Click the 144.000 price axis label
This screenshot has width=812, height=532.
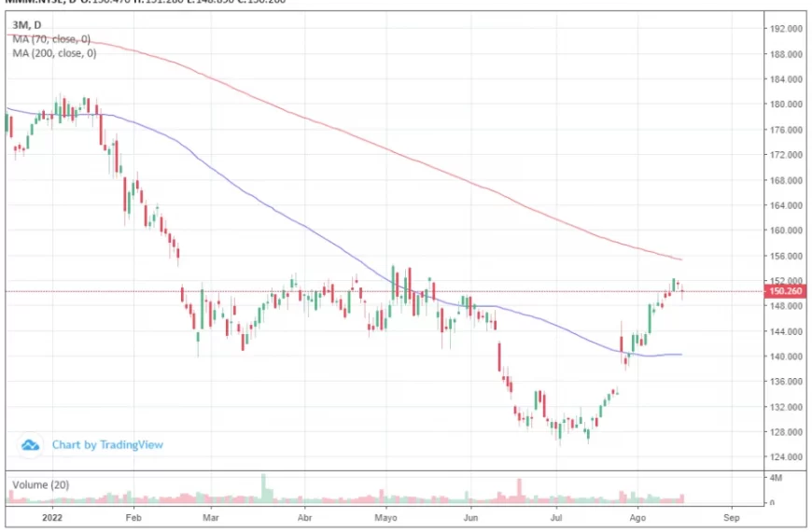point(786,331)
